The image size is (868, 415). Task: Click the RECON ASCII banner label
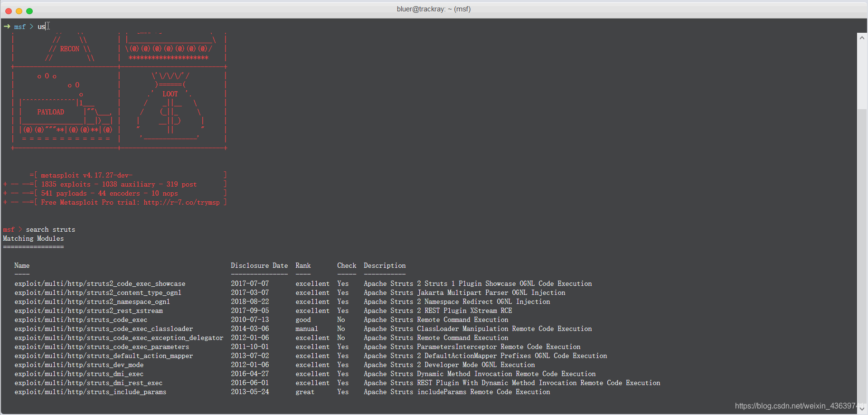pyautogui.click(x=69, y=49)
